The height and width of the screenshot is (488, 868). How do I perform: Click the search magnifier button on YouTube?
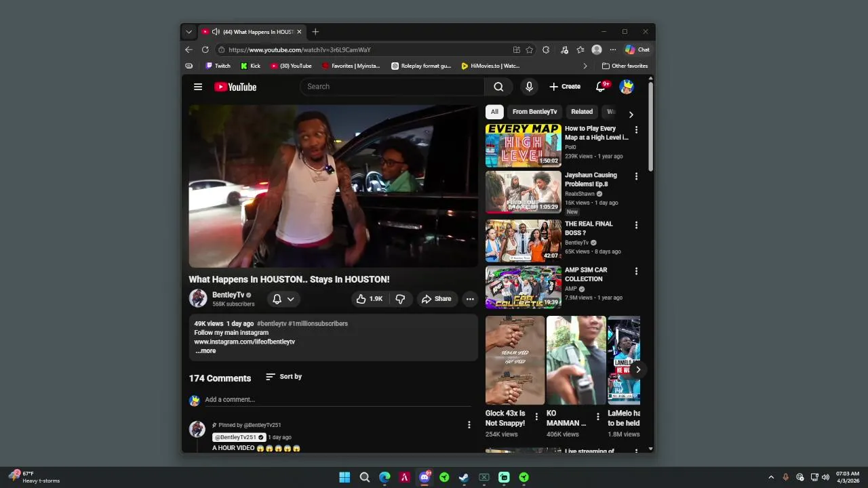pyautogui.click(x=498, y=87)
